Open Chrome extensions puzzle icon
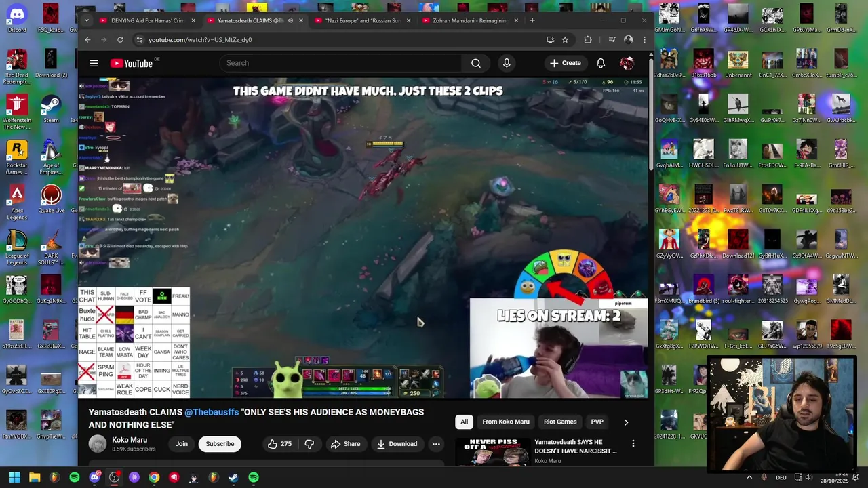868x488 pixels. coord(588,40)
